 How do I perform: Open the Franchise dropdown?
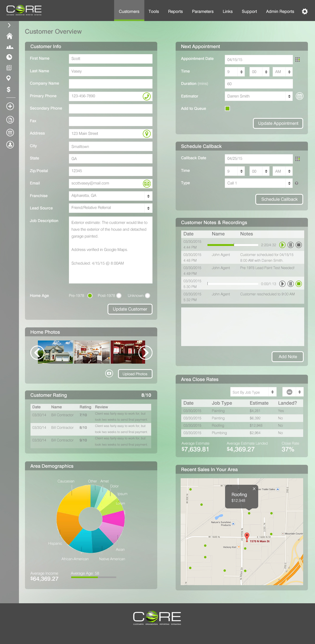(x=148, y=196)
